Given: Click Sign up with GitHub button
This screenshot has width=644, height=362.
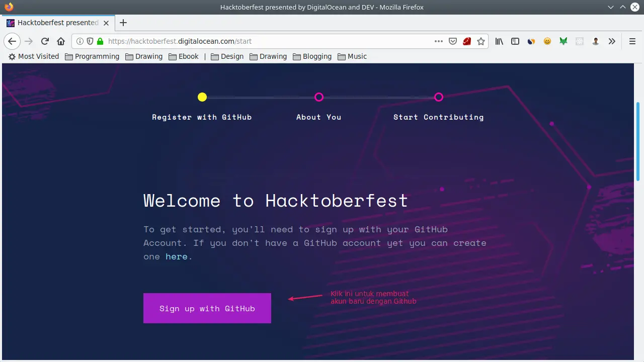Looking at the screenshot, I should [207, 308].
